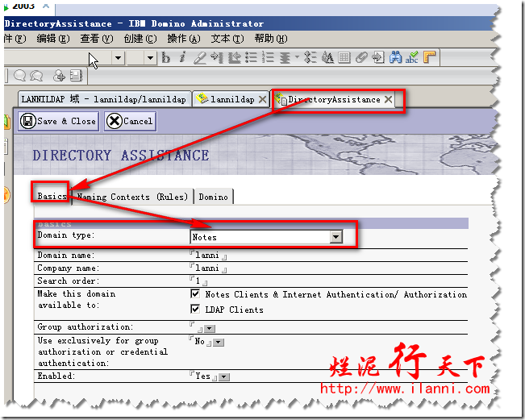Switch to the Domino tab
This screenshot has width=525, height=420.
213,197
